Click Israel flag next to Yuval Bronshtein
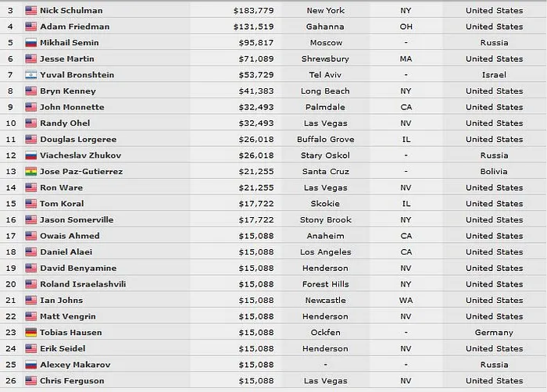 pos(31,75)
